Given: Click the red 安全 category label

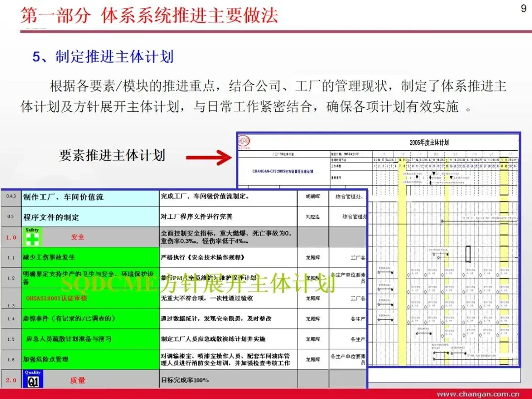Looking at the screenshot, I should click(77, 237).
